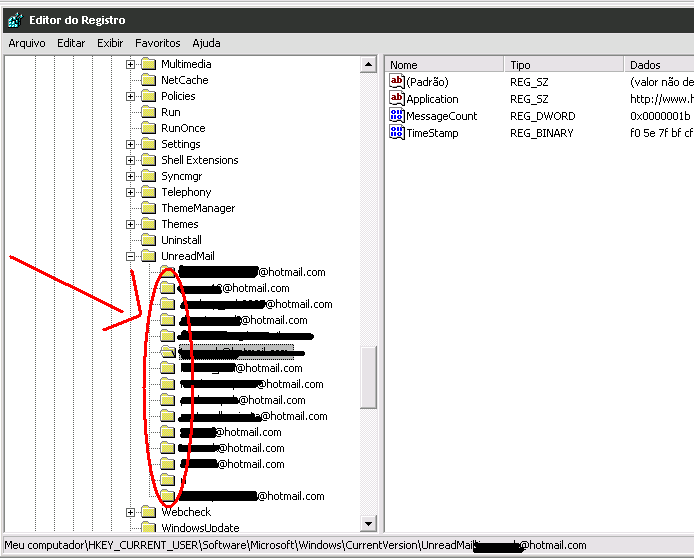Sort values by Nome column header
Viewport: 694px width, 558px height.
pyautogui.click(x=444, y=64)
